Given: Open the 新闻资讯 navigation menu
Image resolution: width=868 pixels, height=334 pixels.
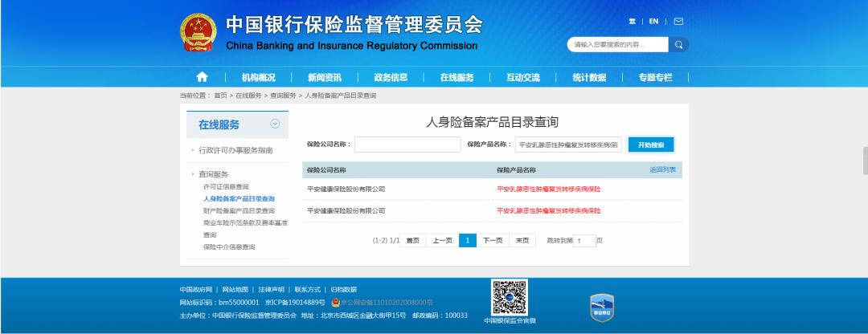Looking at the screenshot, I should (x=324, y=77).
